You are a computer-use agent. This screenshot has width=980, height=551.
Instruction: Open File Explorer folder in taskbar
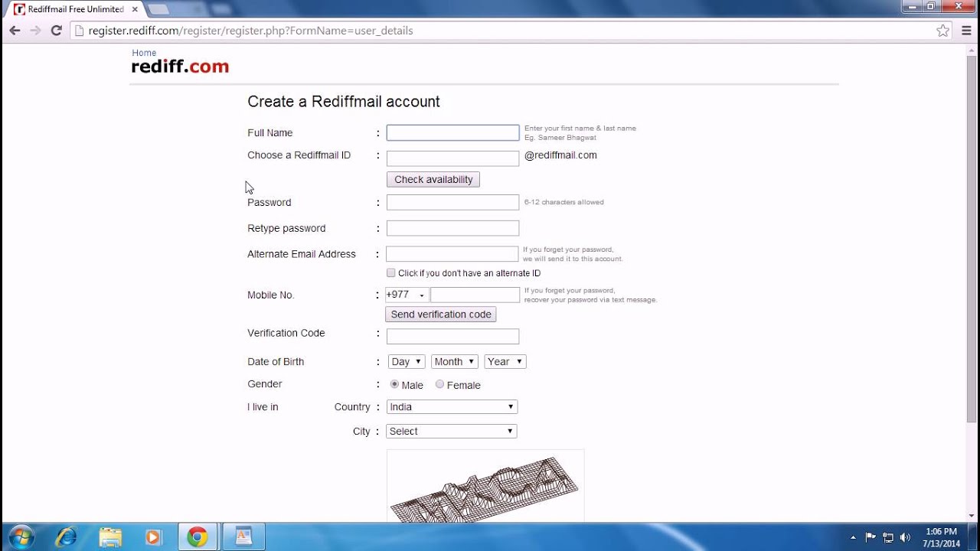click(x=110, y=536)
